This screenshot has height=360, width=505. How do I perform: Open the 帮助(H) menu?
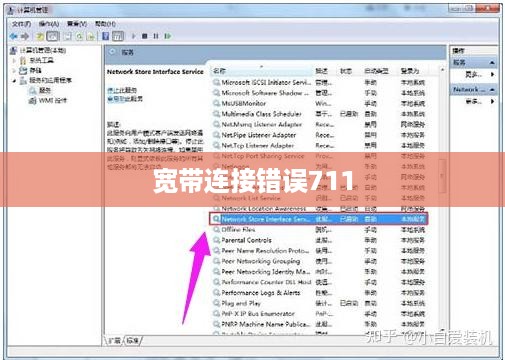pos(105,24)
